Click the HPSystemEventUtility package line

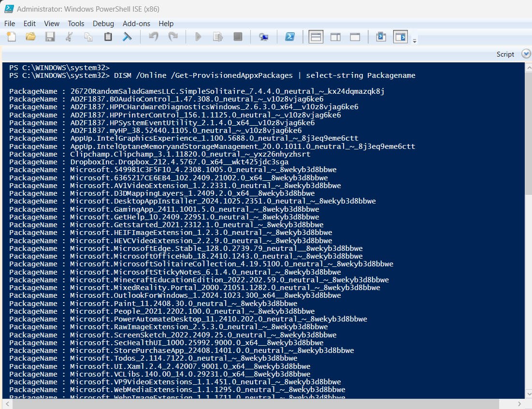pos(162,123)
